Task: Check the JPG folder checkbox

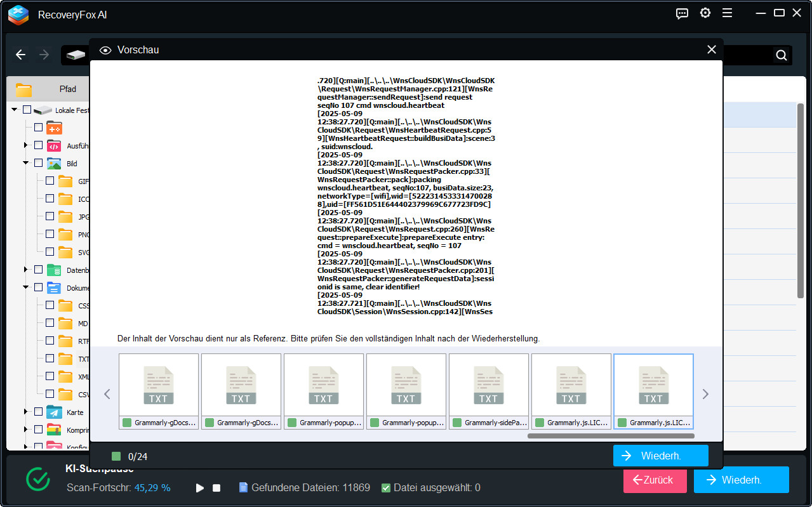Action: 50,216
